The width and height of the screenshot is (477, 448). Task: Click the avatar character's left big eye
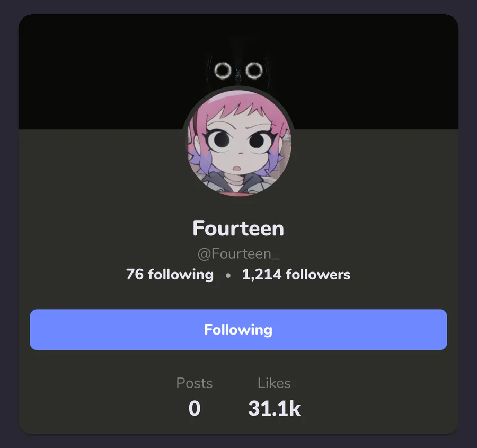[x=220, y=139]
